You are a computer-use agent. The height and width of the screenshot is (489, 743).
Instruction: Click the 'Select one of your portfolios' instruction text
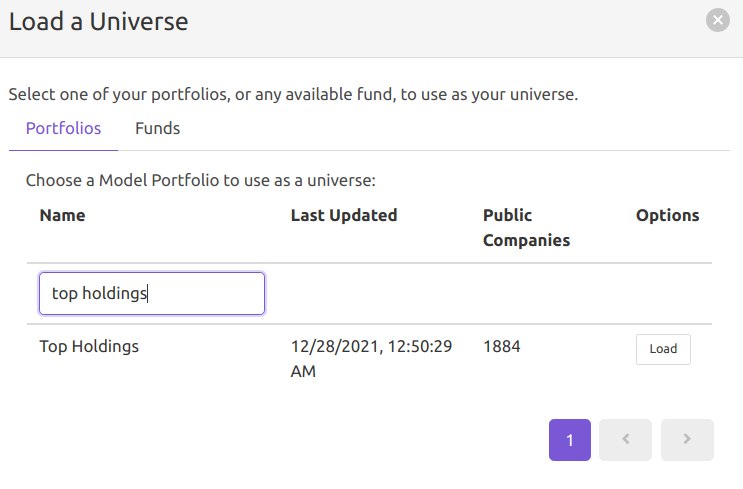pyautogui.click(x=293, y=95)
